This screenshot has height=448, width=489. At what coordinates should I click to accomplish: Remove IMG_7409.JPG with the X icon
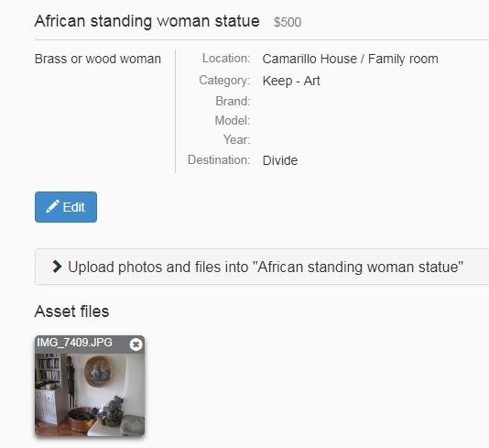coord(136,344)
